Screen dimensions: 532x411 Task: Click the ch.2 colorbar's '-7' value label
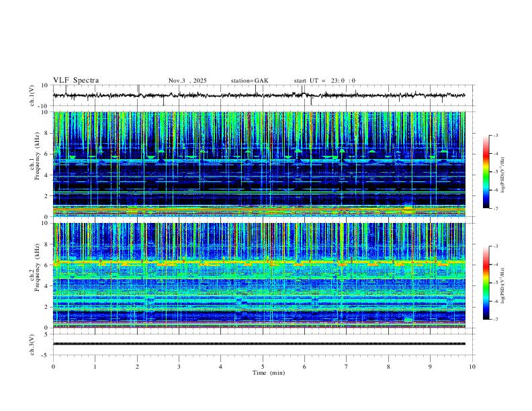point(496,319)
